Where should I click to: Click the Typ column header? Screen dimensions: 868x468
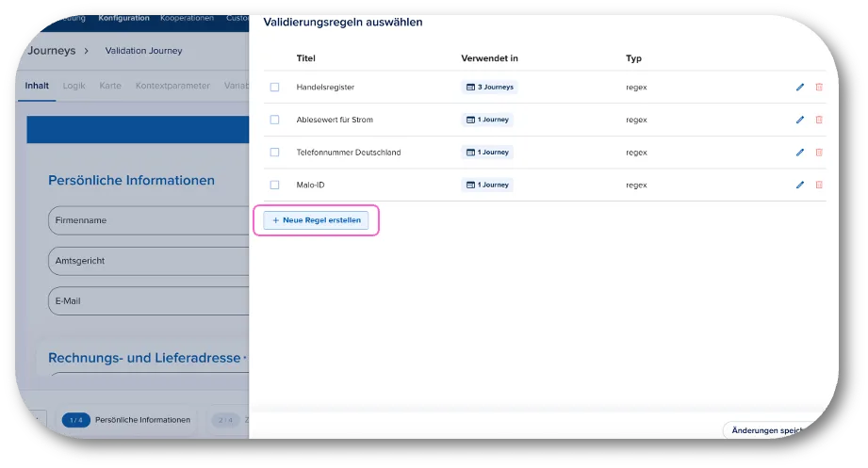(633, 58)
